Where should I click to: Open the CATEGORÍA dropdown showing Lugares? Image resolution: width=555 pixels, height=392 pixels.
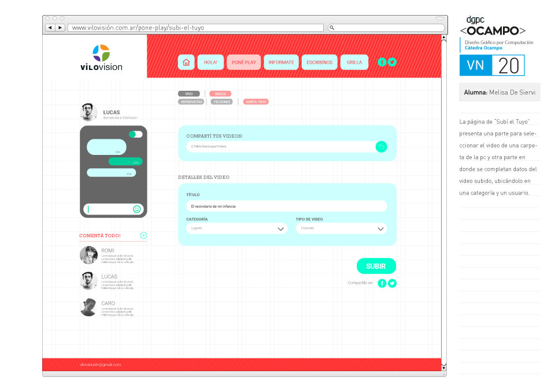click(x=236, y=228)
